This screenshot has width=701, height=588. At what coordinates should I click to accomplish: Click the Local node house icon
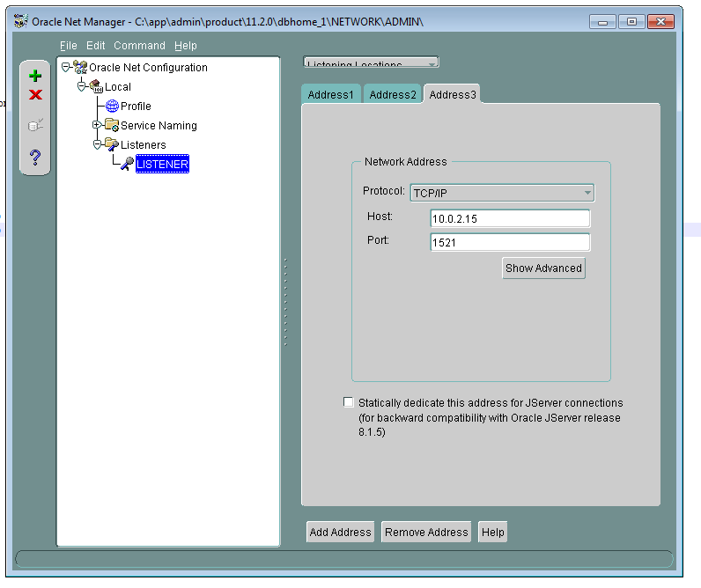[x=96, y=86]
